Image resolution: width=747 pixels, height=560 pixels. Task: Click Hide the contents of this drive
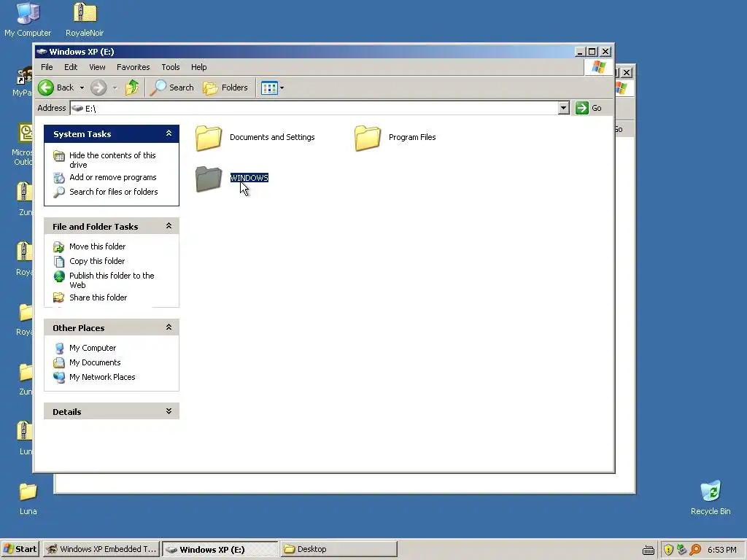[112, 160]
